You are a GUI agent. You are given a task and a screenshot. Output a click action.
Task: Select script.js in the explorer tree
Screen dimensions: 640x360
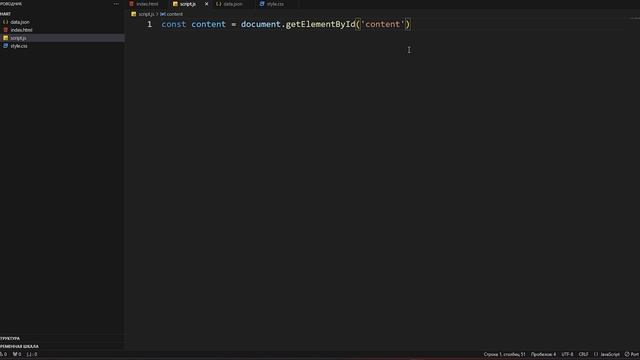click(x=62, y=38)
